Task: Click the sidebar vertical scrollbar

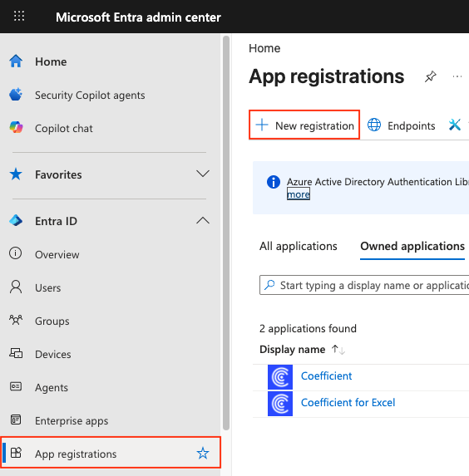Action: tap(226, 233)
